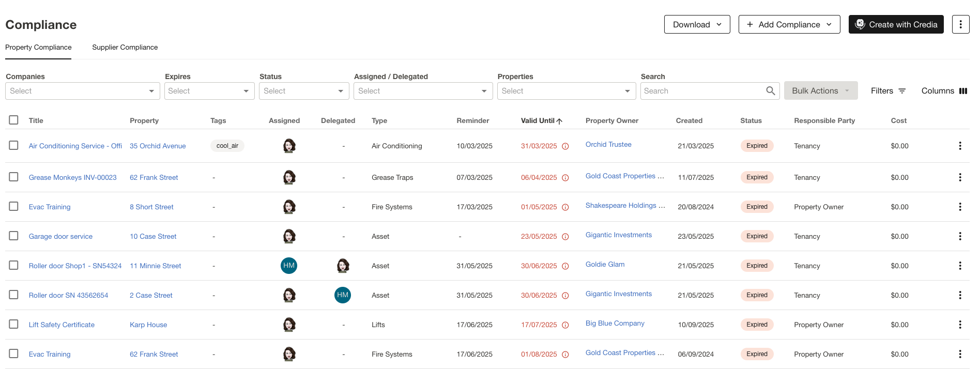Select checkbox for Roller door SN 43562654

coord(14,295)
